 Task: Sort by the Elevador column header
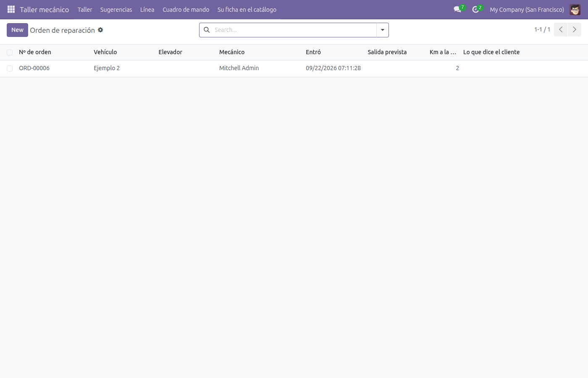(x=170, y=52)
